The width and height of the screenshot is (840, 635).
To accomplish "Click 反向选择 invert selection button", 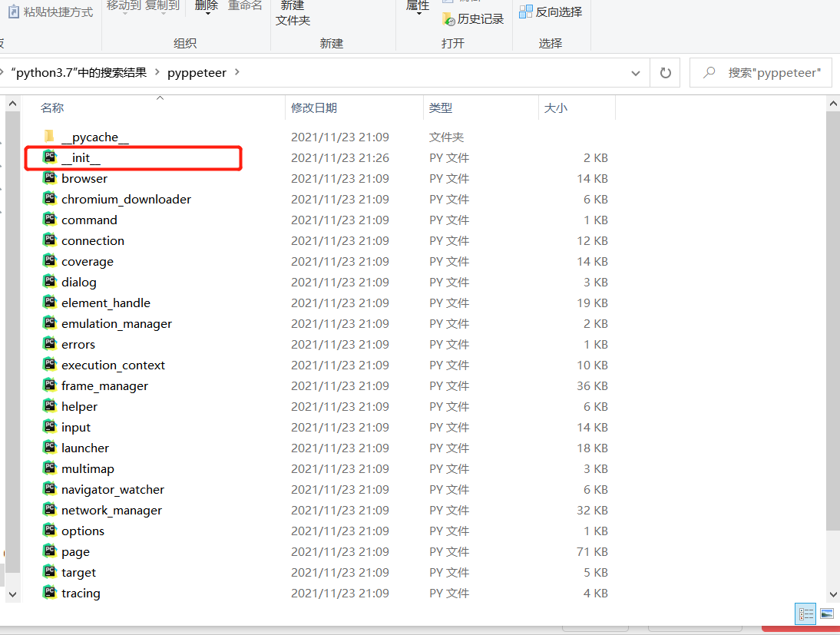I will click(x=551, y=12).
